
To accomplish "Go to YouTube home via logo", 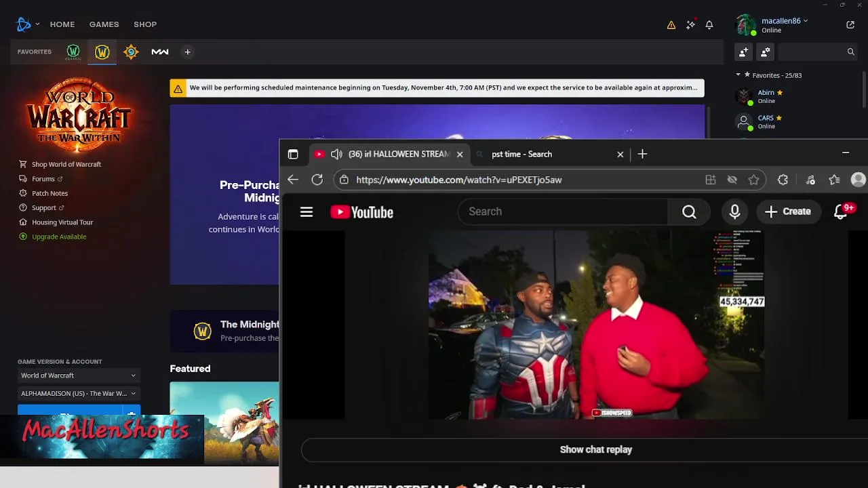I will 362,212.
